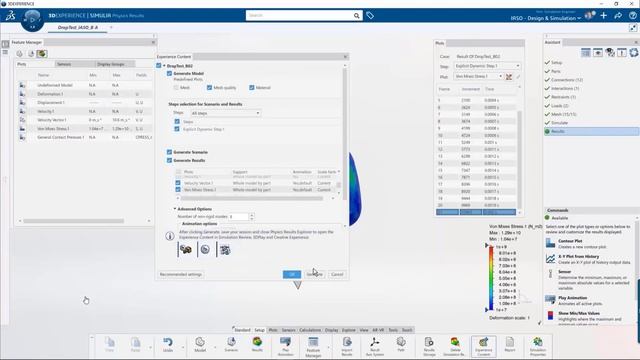640x360 pixels.
Task: Click the share arrow icon in top bar
Action: click(x=618, y=16)
